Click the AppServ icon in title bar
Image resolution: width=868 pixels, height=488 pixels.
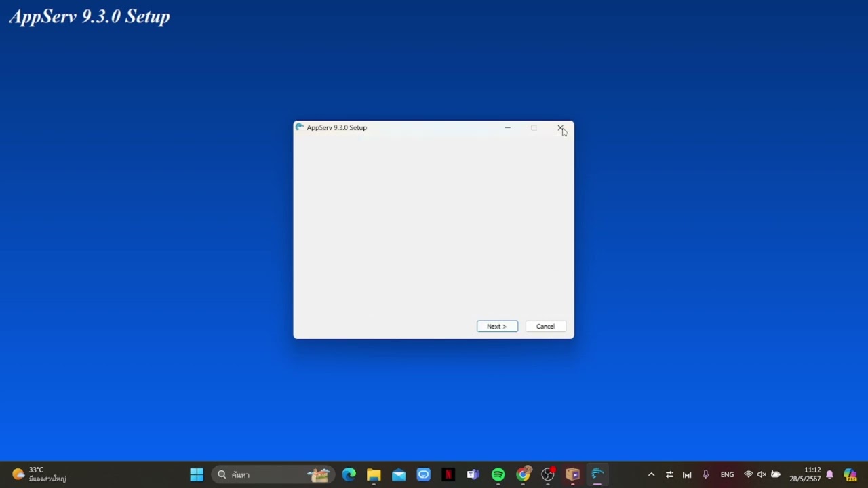[x=300, y=127]
